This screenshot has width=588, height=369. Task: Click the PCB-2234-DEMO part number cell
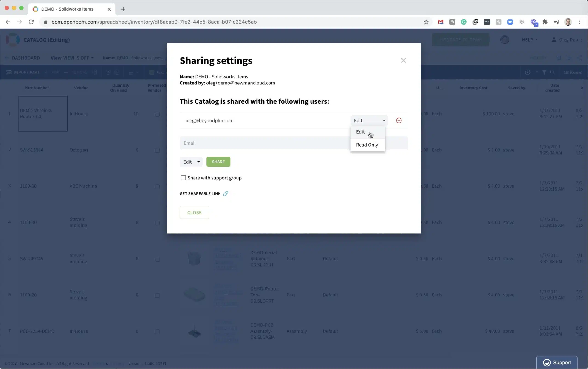[37, 331]
